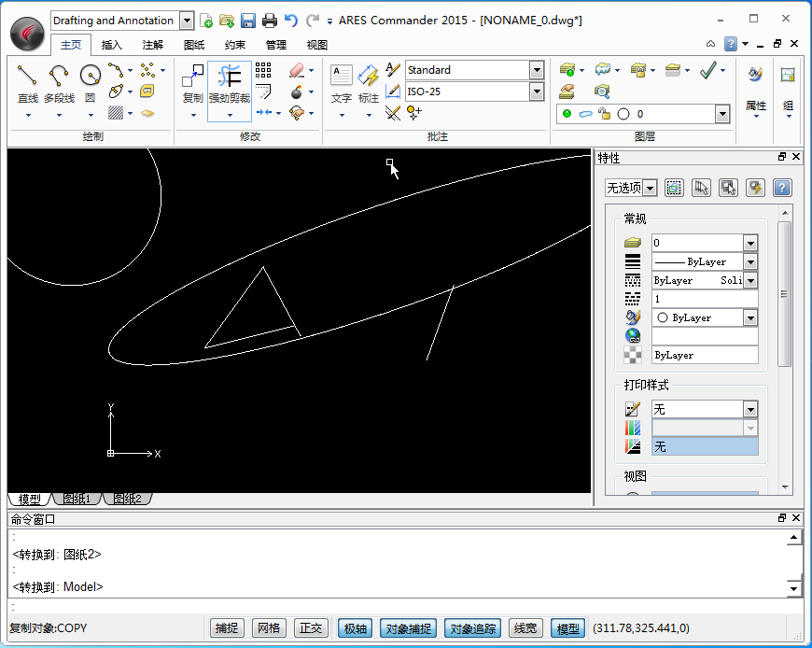Select the Polyline tool

(59, 77)
